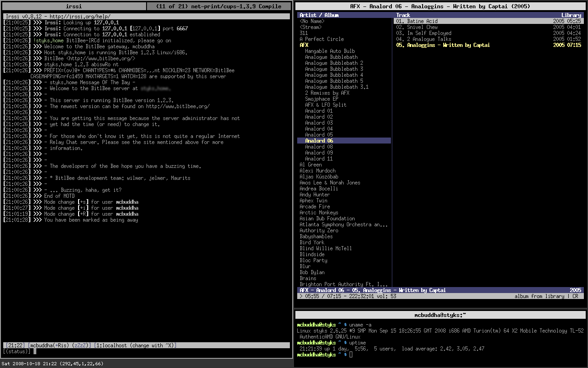
Task: Select the Asian Dub Foundation artist
Action: coord(327,218)
